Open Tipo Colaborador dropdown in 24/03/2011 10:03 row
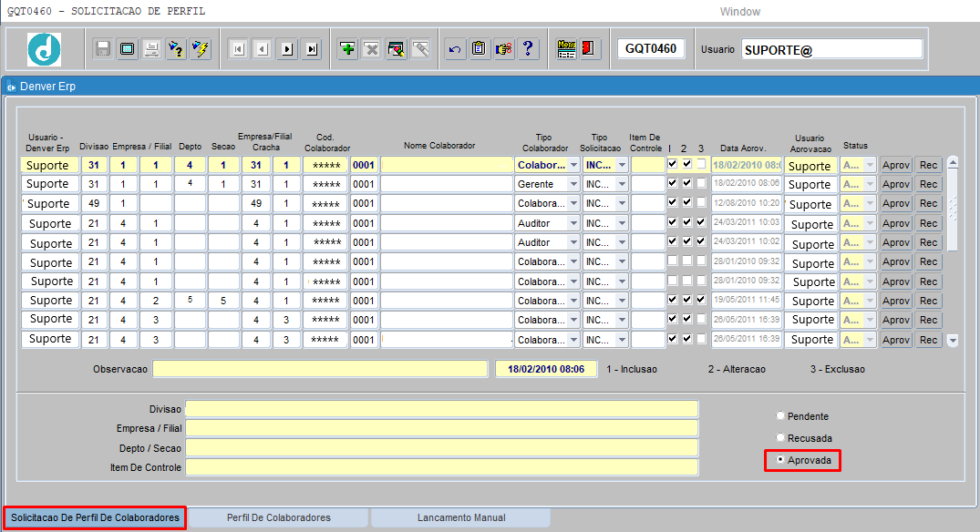Screen dimensions: 980x532 [573, 223]
